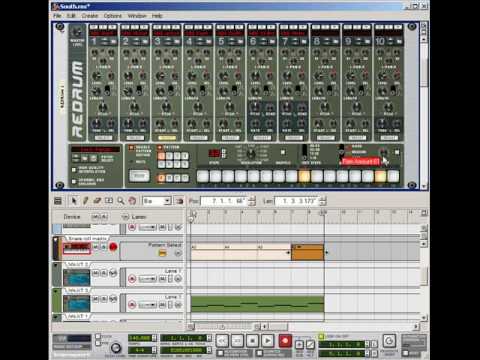Open the File menu
Screen dimensions: 480x360
tap(57, 16)
